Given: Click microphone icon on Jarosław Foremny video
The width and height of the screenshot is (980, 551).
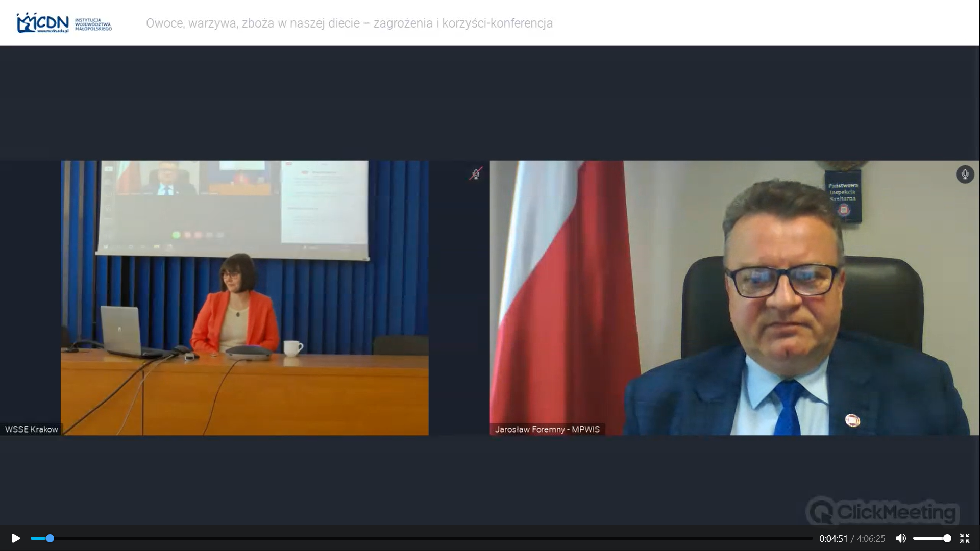Looking at the screenshot, I should [965, 174].
